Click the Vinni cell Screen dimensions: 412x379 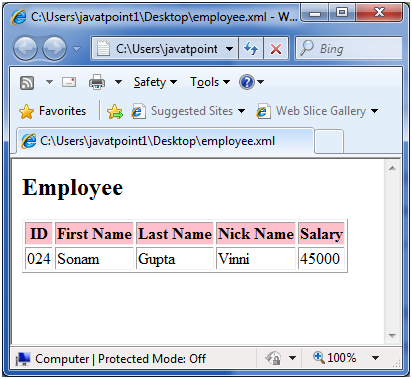(x=256, y=259)
